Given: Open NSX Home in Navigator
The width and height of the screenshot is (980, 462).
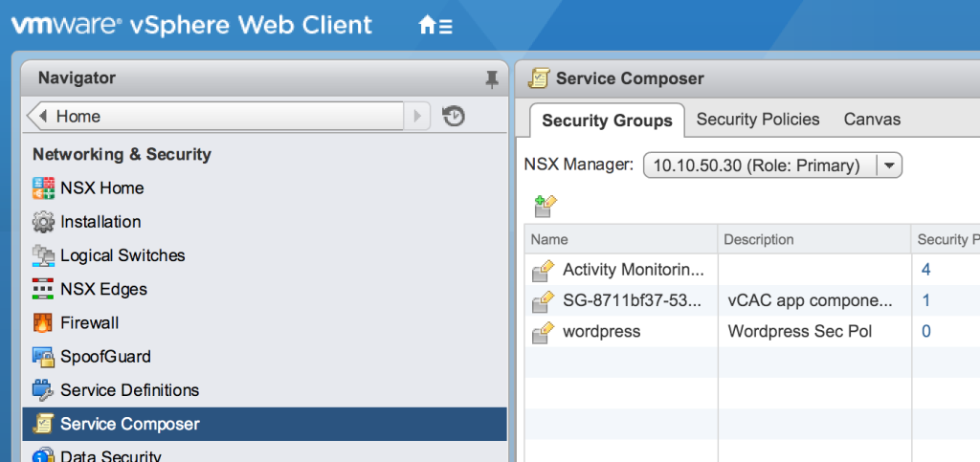Looking at the screenshot, I should pyautogui.click(x=101, y=187).
